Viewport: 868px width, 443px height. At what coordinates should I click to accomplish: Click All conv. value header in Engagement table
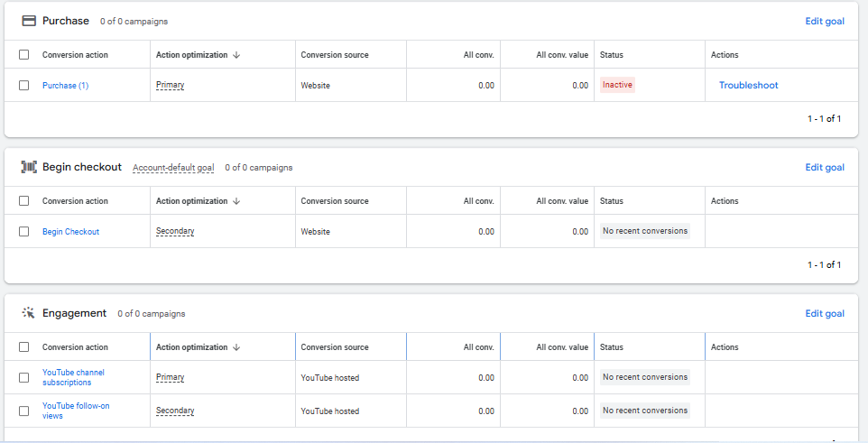(x=562, y=347)
